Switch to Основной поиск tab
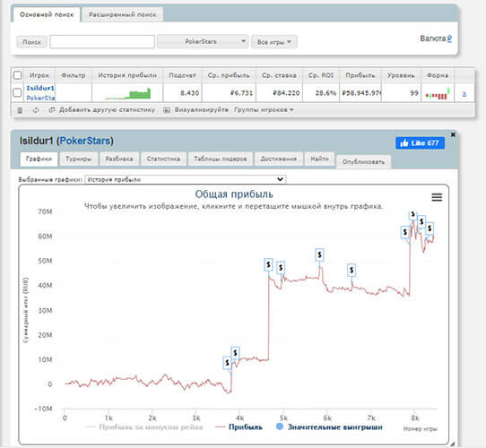Screen dimensions: 486x448 tap(47, 14)
